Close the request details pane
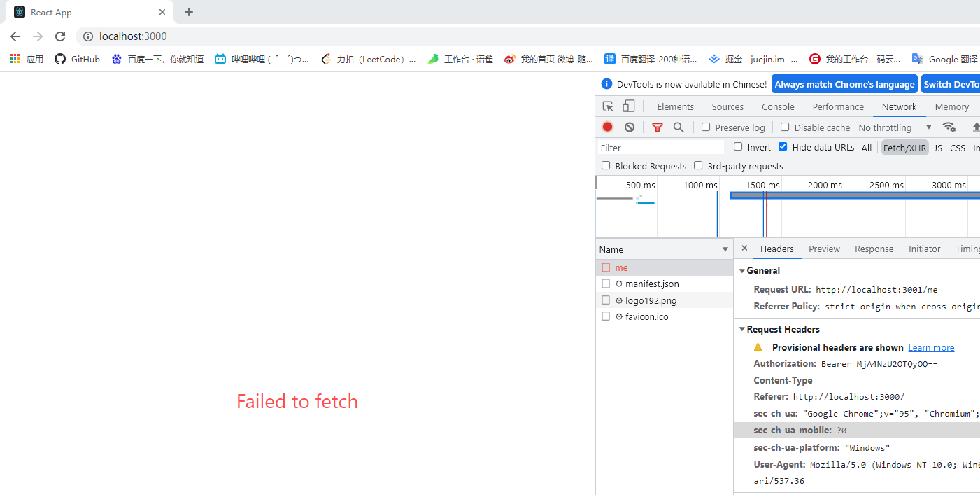The height and width of the screenshot is (495, 980). [744, 249]
